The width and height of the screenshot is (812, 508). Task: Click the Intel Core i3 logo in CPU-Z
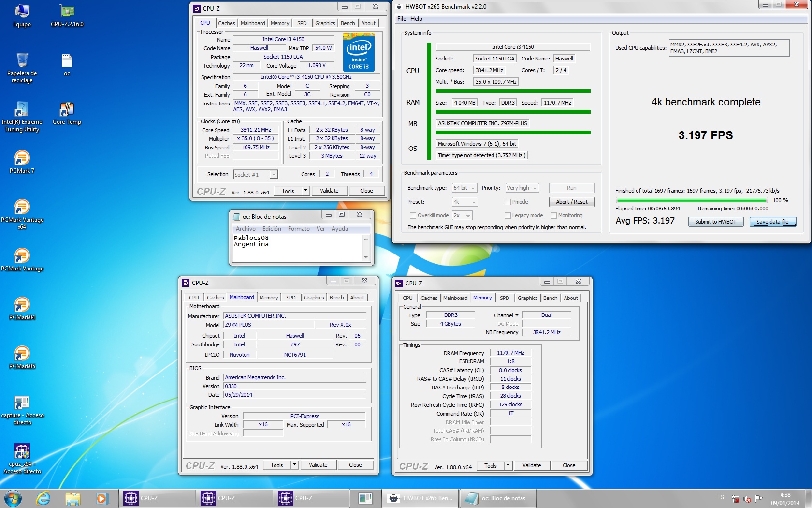click(x=359, y=52)
